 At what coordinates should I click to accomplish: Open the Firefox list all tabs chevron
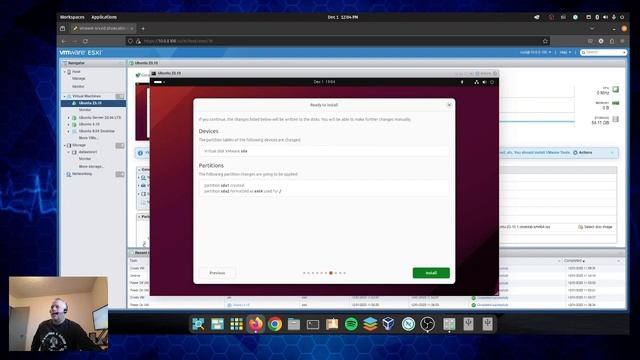click(592, 29)
